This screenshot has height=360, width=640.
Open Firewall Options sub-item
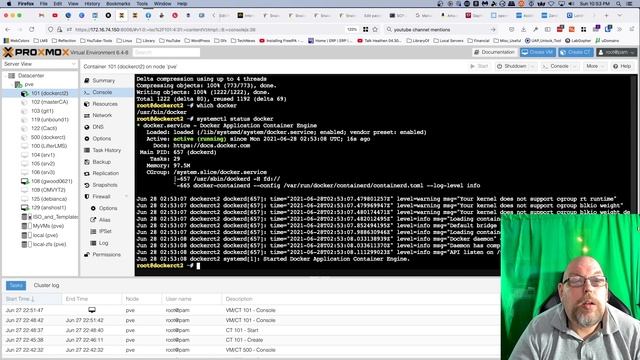[108, 208]
